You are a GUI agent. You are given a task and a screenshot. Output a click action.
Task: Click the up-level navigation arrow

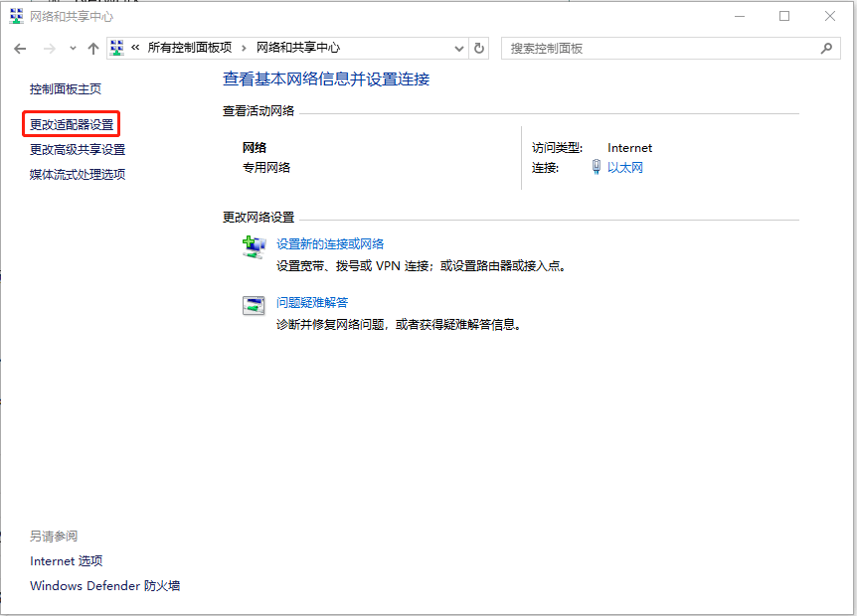tap(92, 48)
